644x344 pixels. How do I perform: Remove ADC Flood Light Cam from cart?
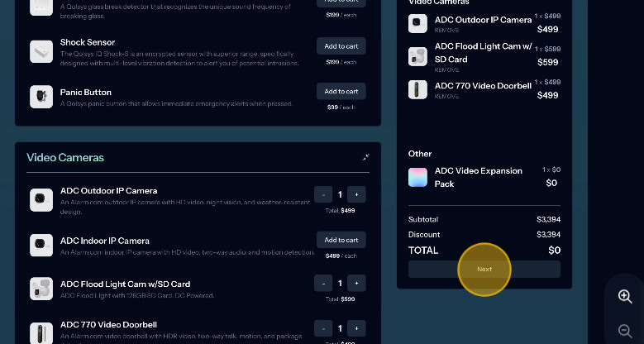(x=447, y=69)
